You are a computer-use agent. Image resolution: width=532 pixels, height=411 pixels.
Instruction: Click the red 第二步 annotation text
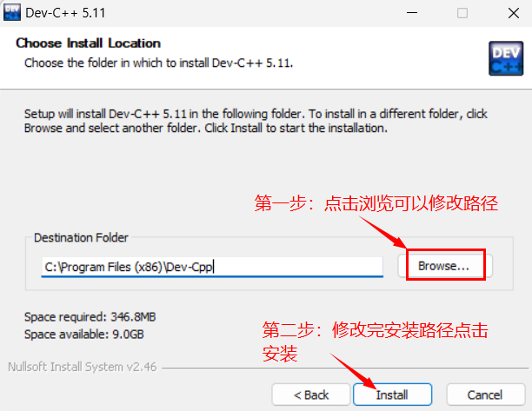point(375,341)
